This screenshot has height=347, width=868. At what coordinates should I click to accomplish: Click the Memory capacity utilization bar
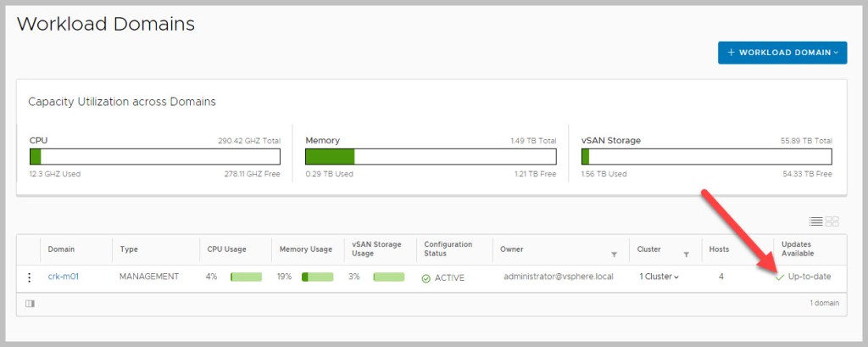[x=430, y=157]
